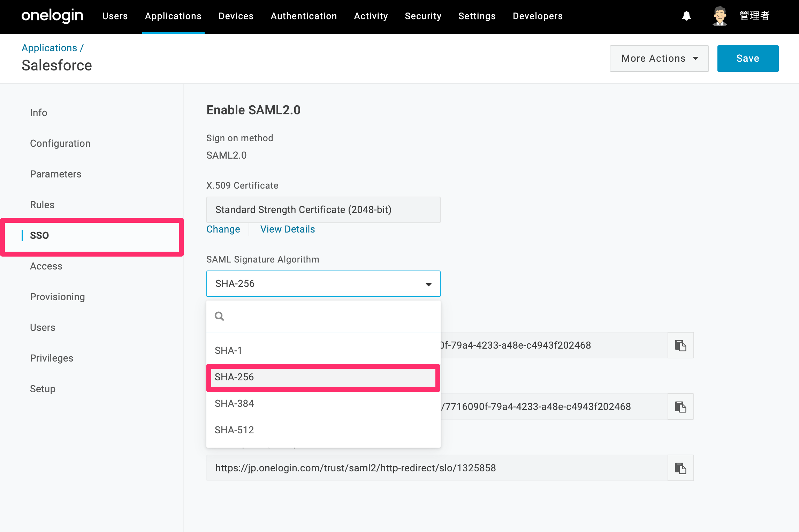Open the Devices menu

click(236, 16)
